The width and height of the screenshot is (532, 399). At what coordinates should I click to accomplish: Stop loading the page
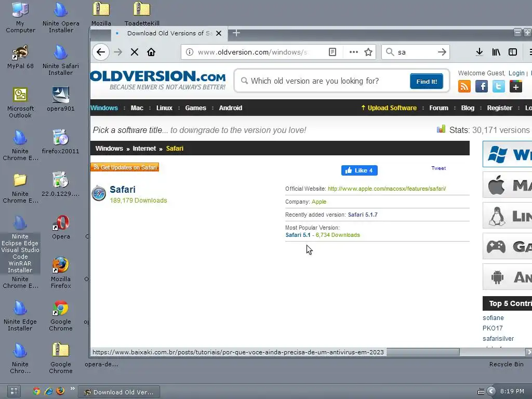point(135,52)
